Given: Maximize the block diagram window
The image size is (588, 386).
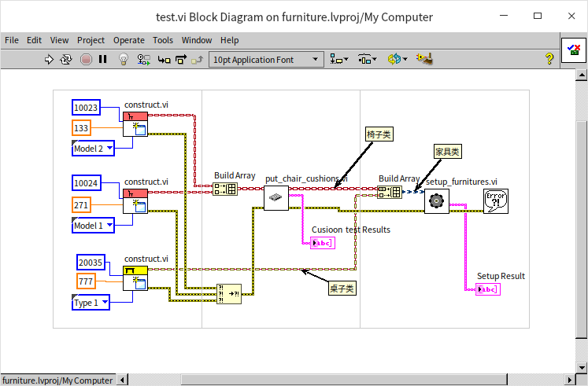Looking at the screenshot, I should [538, 16].
